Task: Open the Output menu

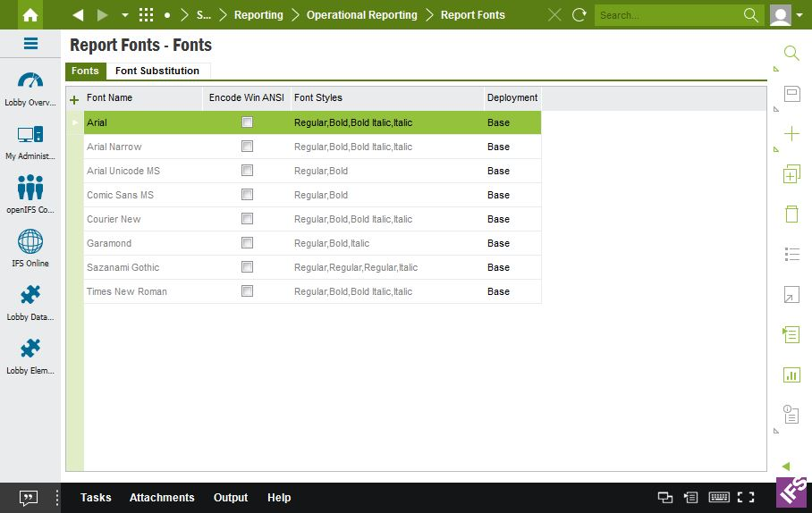Action: 231,498
